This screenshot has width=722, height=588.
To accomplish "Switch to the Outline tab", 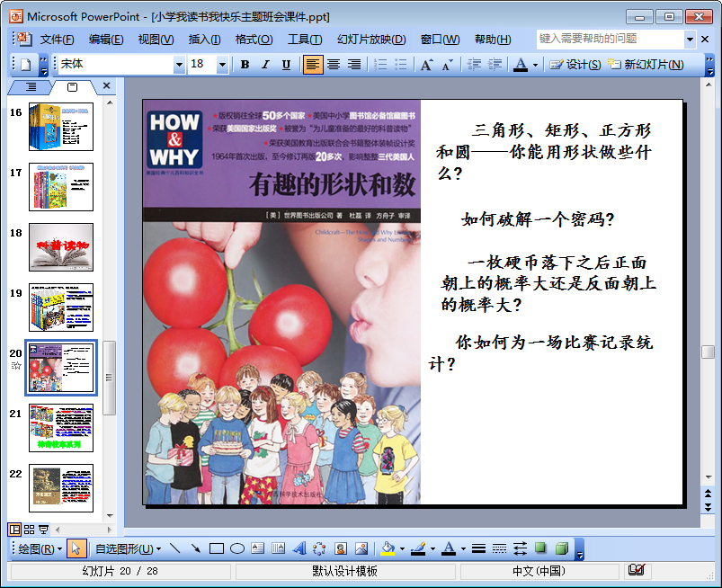I will pyautogui.click(x=31, y=86).
